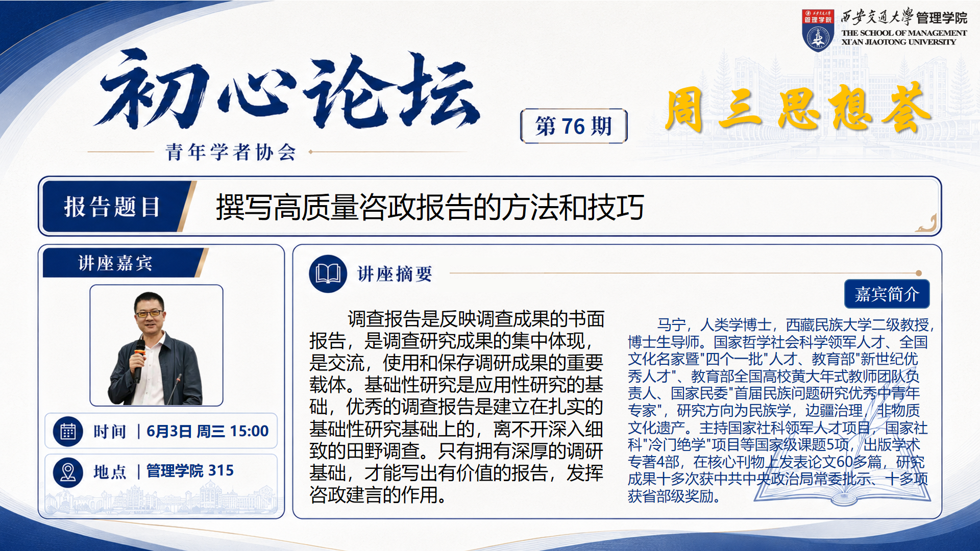Click the 地点 label
980x551 pixels.
[x=109, y=472]
